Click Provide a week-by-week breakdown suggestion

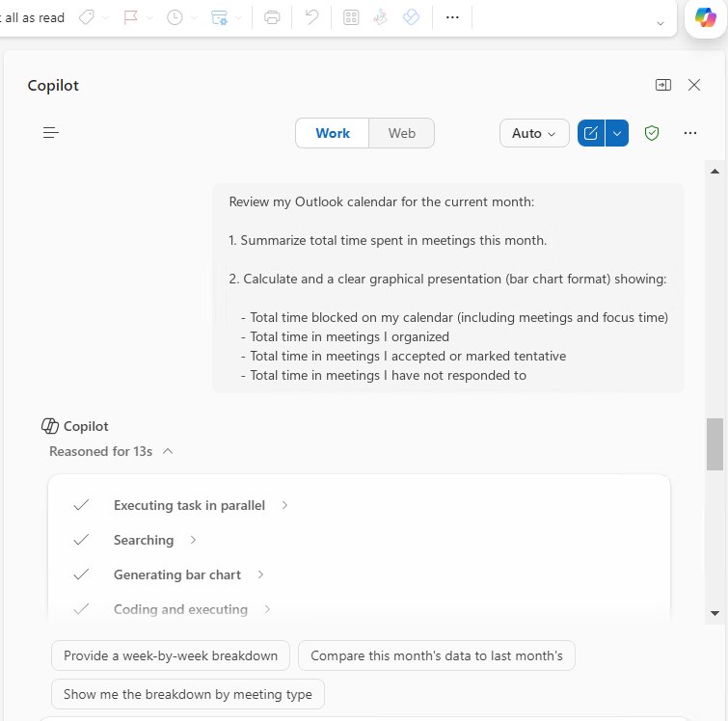click(x=171, y=655)
